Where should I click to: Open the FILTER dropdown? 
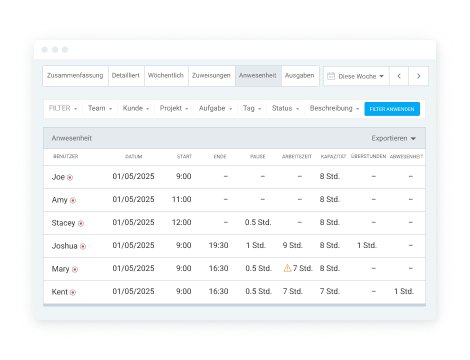point(63,108)
